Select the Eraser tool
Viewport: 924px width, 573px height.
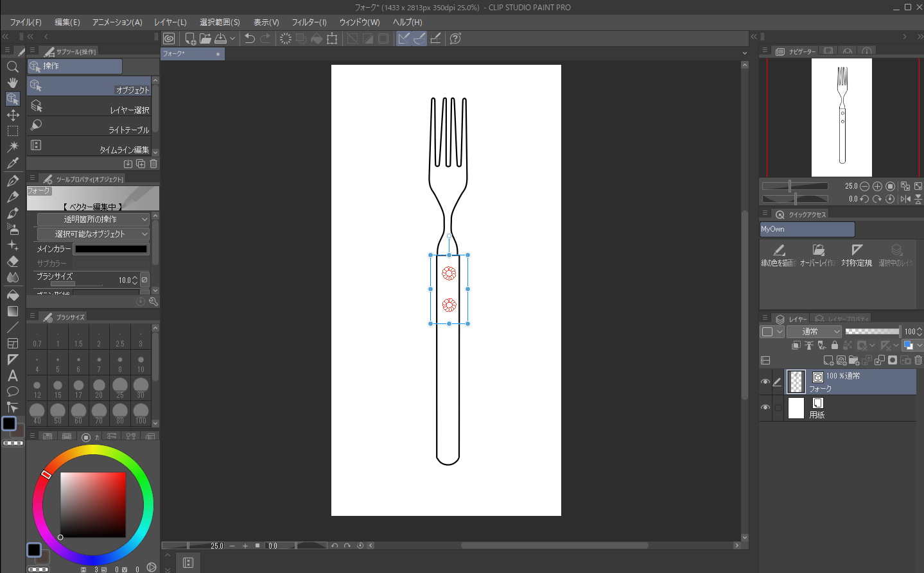pos(12,262)
